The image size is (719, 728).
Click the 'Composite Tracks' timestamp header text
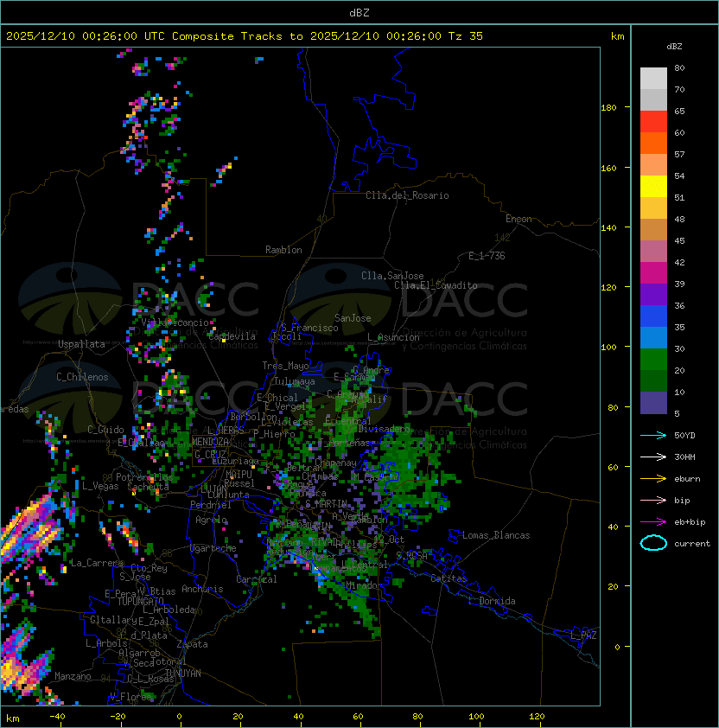point(245,36)
